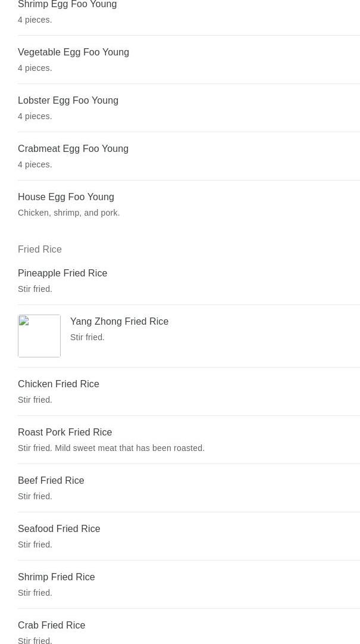Select Roast Pork Fried Rice
The height and width of the screenshot is (644, 360).
click(x=65, y=432)
